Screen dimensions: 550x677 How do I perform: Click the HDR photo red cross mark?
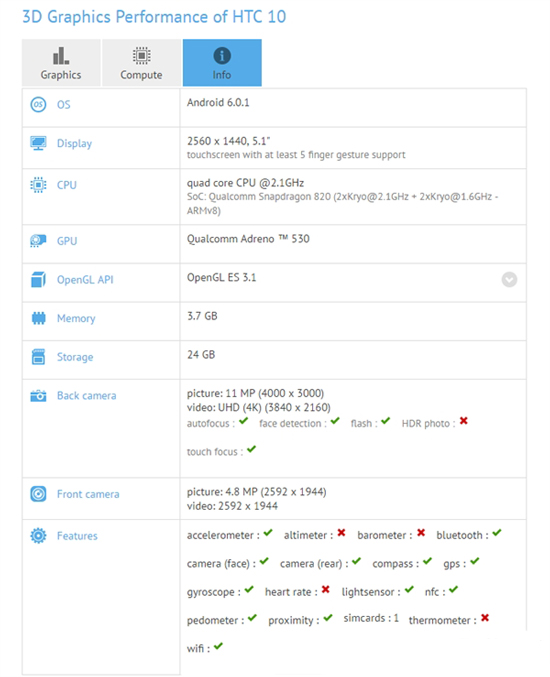coord(464,421)
